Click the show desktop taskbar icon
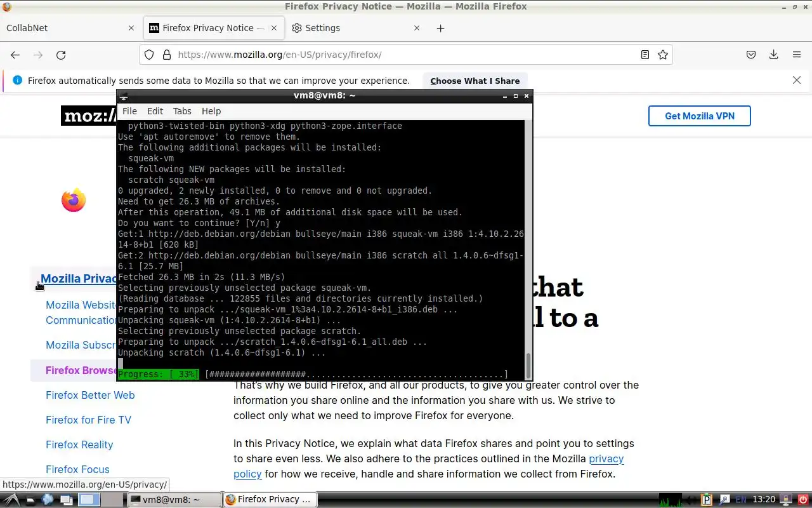 [x=67, y=500]
